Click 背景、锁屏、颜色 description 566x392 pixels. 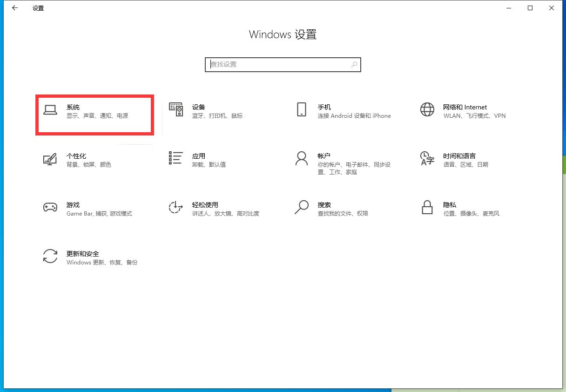point(89,165)
